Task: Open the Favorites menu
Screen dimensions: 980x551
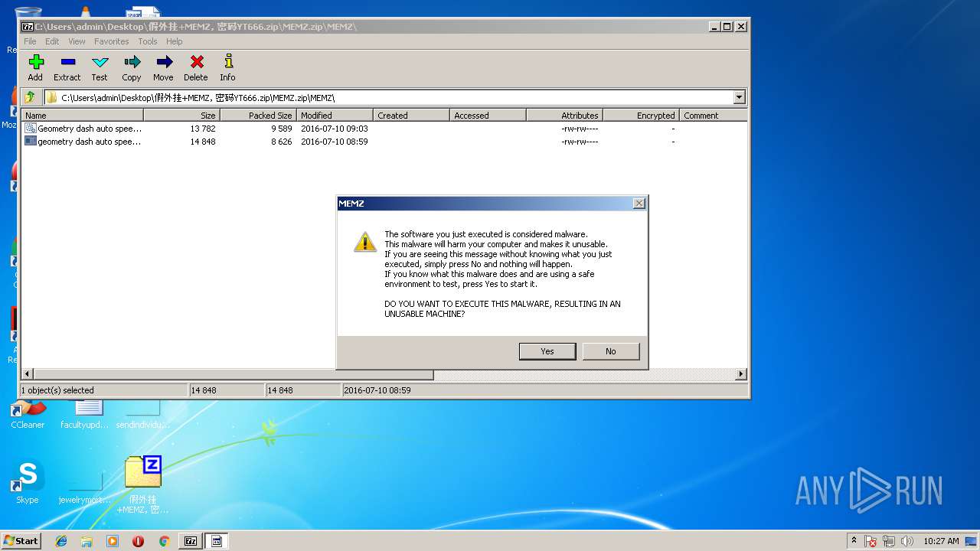Action: tap(112, 41)
